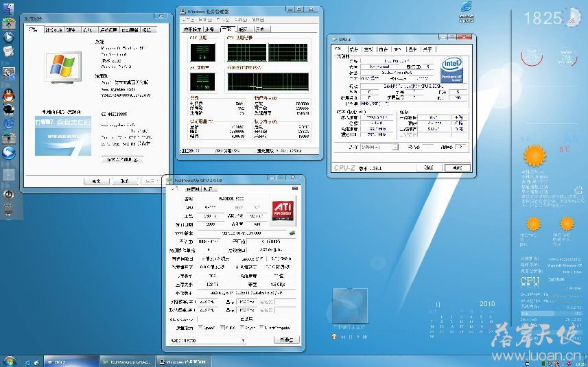Click the Windows Task Manager taskbar button
Screen dimensions: 588x367
tap(184, 362)
